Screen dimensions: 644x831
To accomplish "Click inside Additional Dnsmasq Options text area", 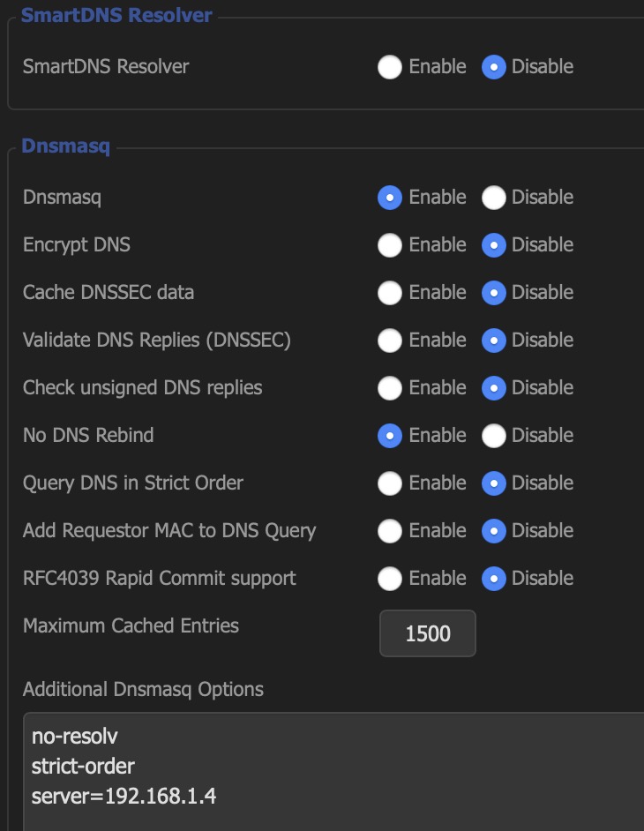I will (x=333, y=772).
